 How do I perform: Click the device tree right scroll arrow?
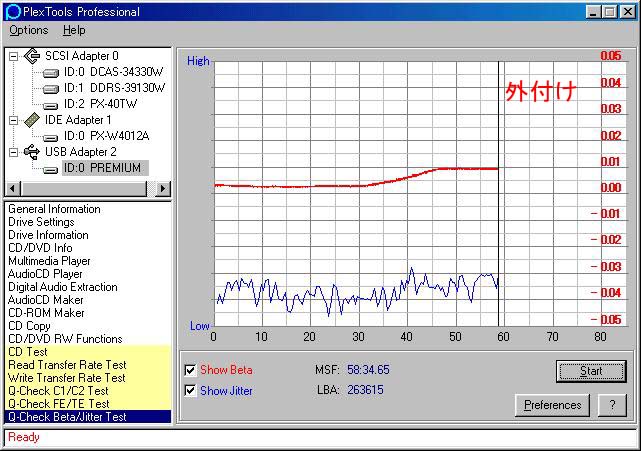(163, 188)
